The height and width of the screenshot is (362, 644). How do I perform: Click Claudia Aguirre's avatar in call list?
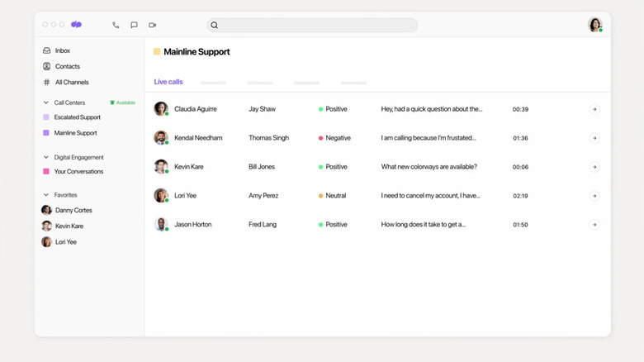click(161, 109)
